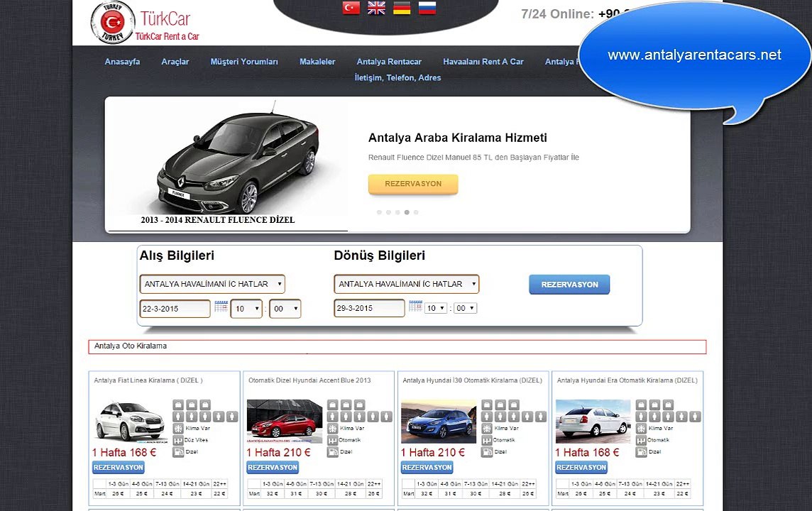
Task: Open pickup location dropdown under Alış Bilgileri
Action: [212, 284]
